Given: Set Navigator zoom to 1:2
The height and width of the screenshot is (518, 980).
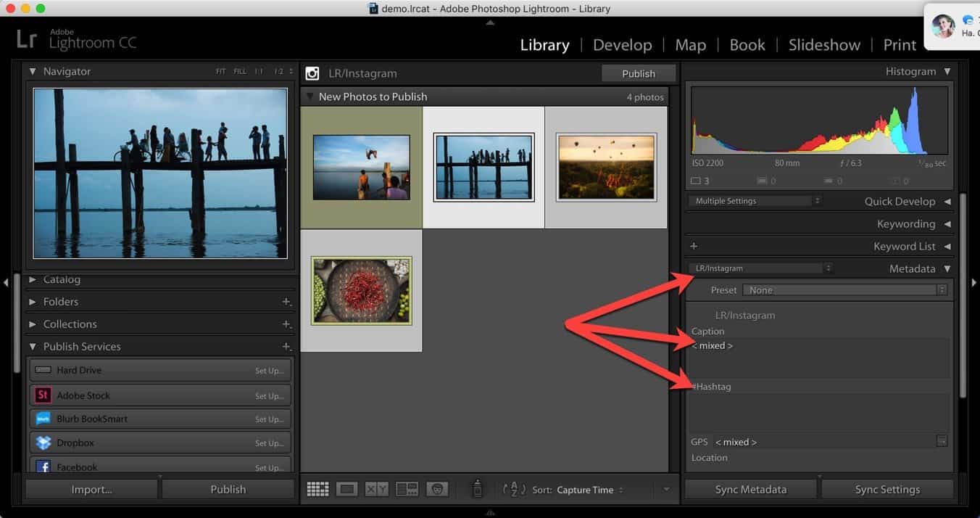Looking at the screenshot, I should point(279,72).
